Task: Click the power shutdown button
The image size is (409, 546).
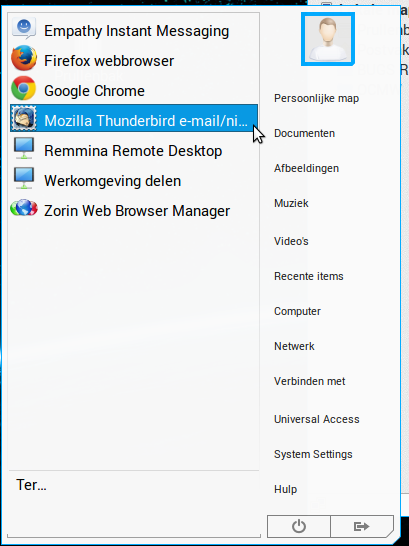Action: click(x=299, y=526)
